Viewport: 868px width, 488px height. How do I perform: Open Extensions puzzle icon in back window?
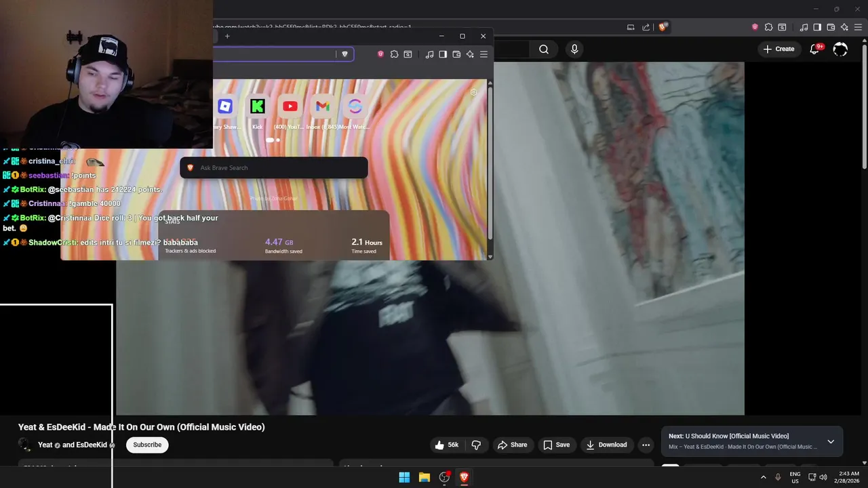[x=768, y=27]
